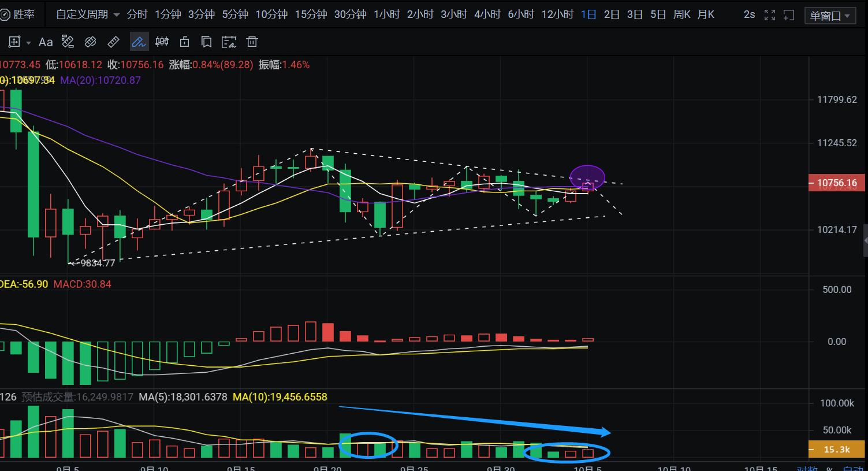Toggle fullscreen chart view
The image size is (868, 471).
[x=770, y=15]
